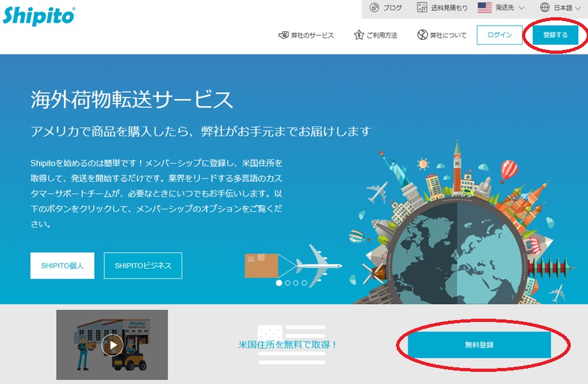Choose the SHIPITOビジネス option
Screen dimensions: 588x384
[x=143, y=266]
